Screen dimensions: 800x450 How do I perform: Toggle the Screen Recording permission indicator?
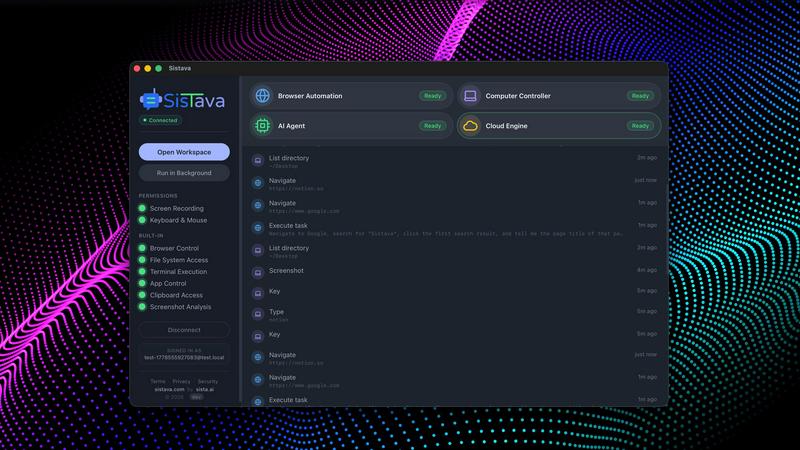(142, 208)
